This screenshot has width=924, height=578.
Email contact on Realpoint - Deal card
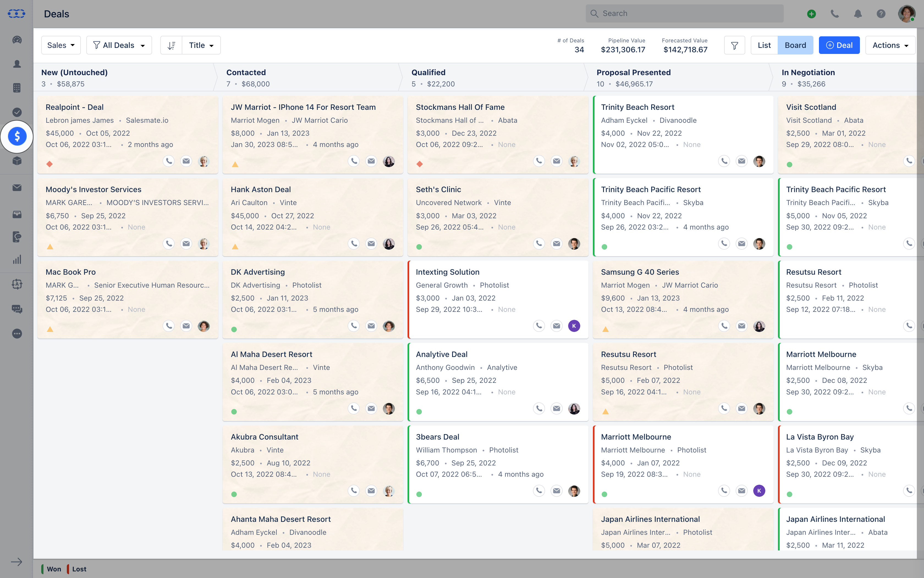click(x=186, y=161)
